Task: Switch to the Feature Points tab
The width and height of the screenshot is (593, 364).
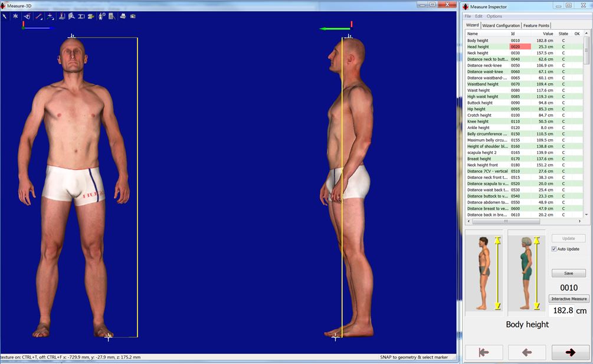Action: tap(536, 25)
